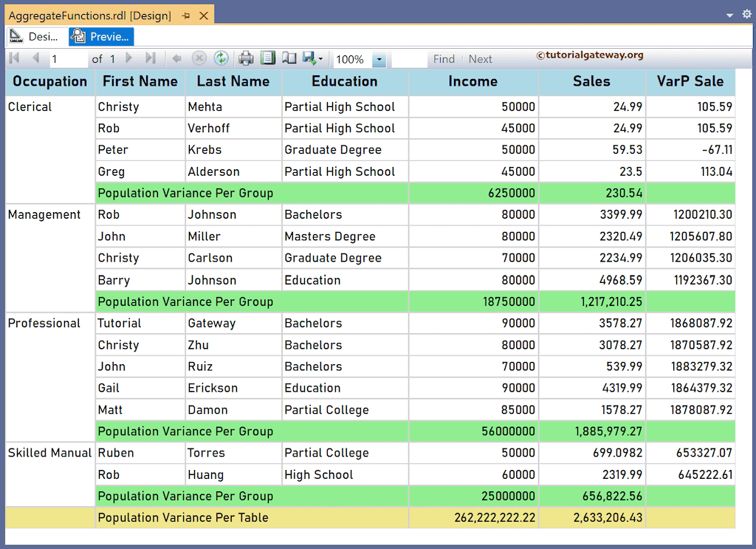This screenshot has width=756, height=549.
Task: Navigate back to the parent report
Action: click(x=176, y=58)
